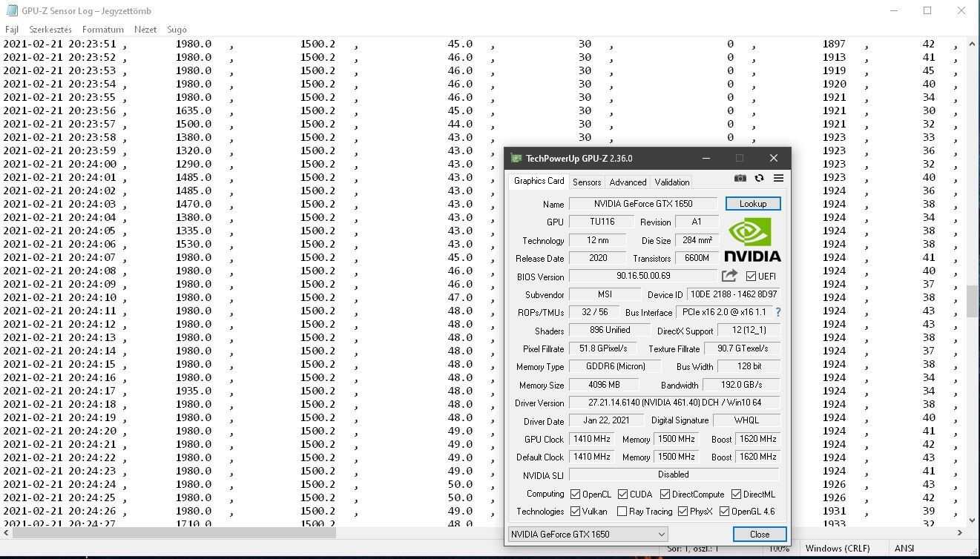
Task: Click the Lookup button
Action: click(753, 204)
